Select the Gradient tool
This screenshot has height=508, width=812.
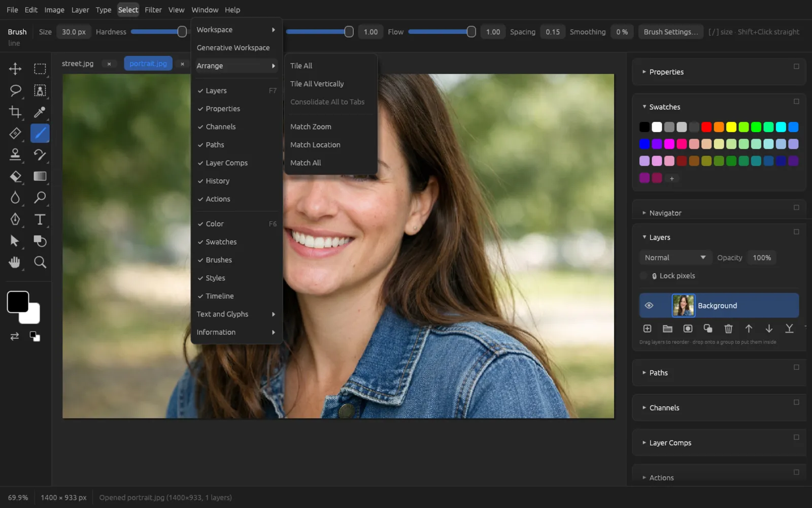point(40,176)
